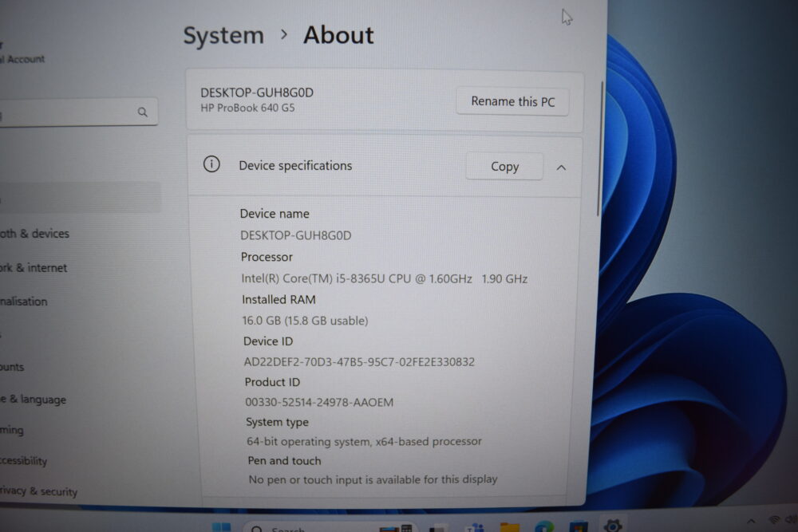798x532 pixels.
Task: Open Microsoft Edge from the taskbar
Action: tap(544, 526)
